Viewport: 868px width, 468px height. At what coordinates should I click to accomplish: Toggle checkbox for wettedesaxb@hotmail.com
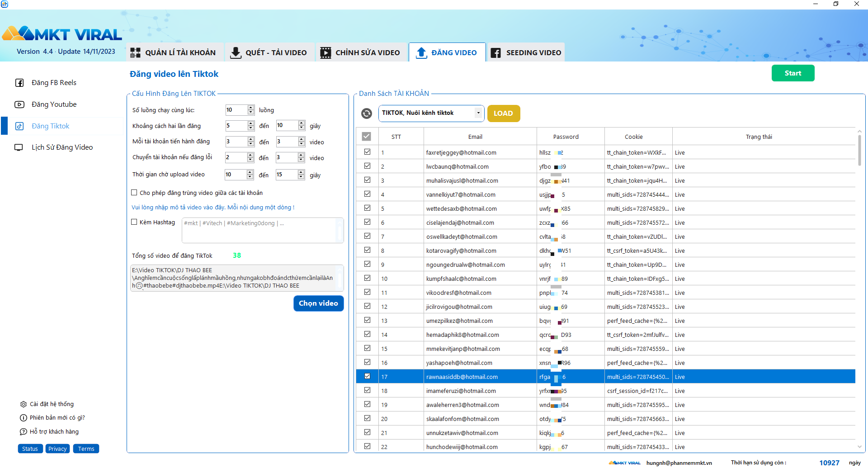[368, 208]
